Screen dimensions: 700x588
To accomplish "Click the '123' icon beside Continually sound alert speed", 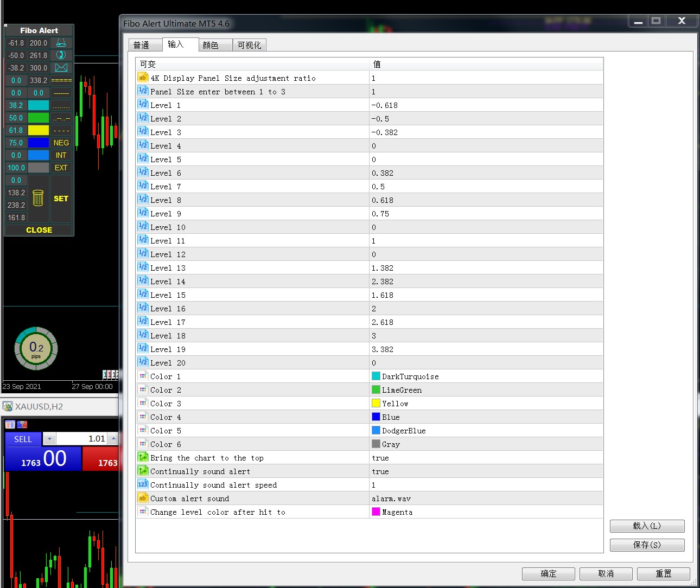I will coord(143,484).
